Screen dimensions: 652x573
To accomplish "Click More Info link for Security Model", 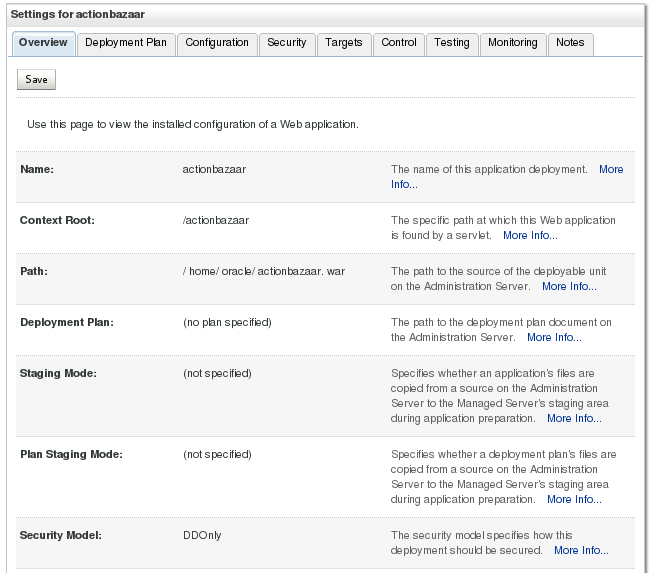I will tap(581, 550).
